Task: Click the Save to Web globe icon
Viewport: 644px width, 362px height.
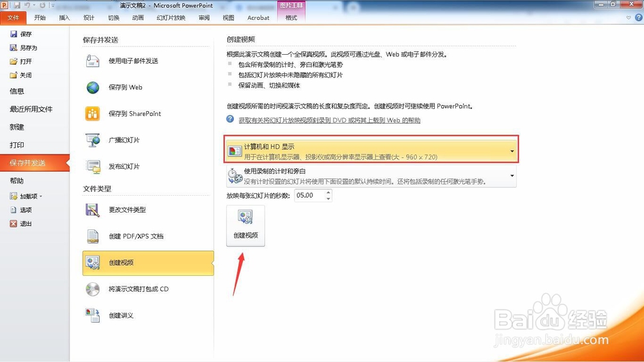Action: pos(93,87)
